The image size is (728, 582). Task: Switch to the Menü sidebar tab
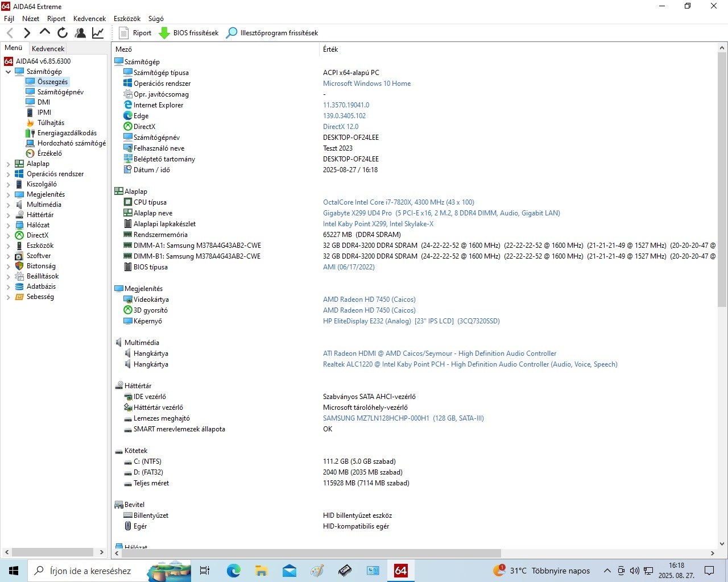tap(14, 48)
